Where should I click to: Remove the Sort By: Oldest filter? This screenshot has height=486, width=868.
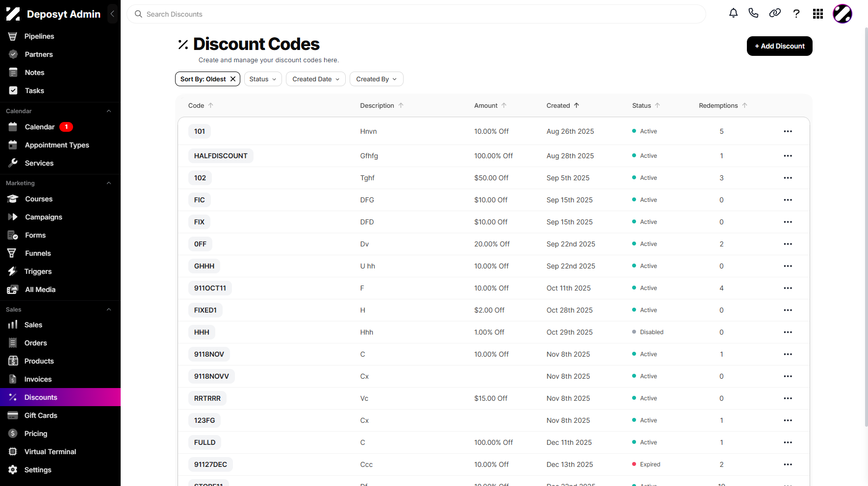click(233, 79)
